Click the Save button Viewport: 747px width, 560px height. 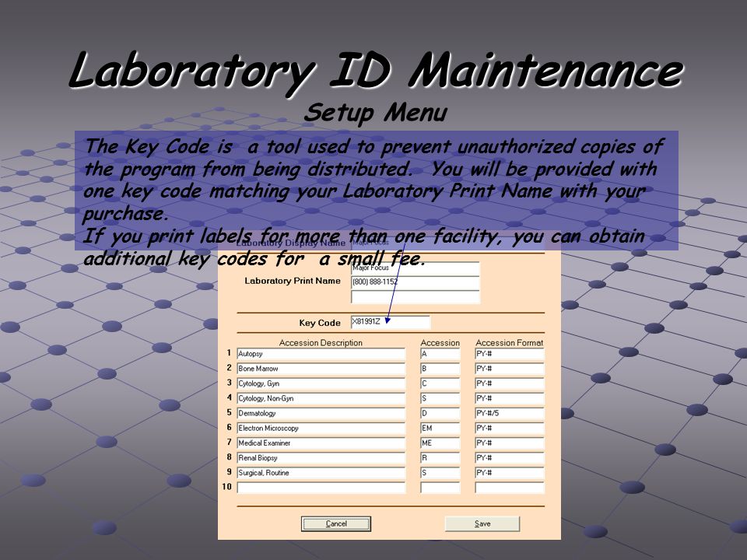pos(482,523)
